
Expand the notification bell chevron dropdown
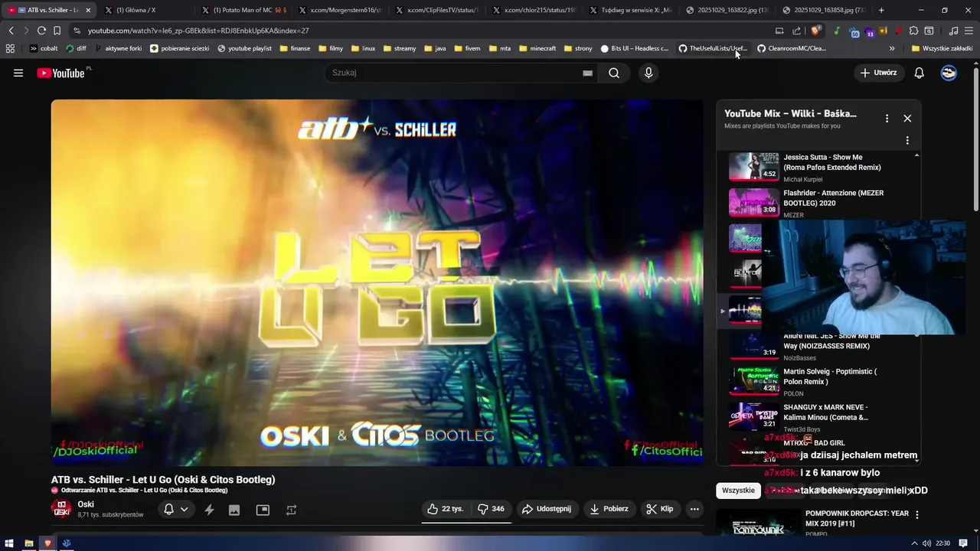(184, 510)
